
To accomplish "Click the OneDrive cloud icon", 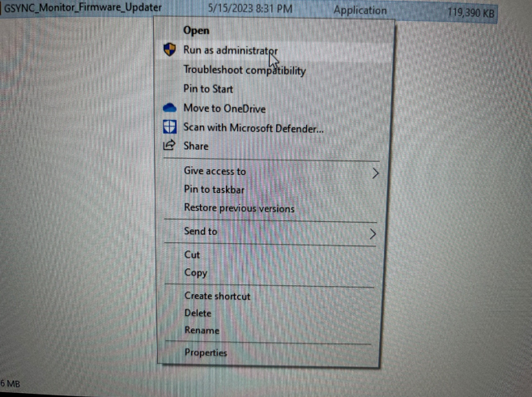I will [x=169, y=108].
